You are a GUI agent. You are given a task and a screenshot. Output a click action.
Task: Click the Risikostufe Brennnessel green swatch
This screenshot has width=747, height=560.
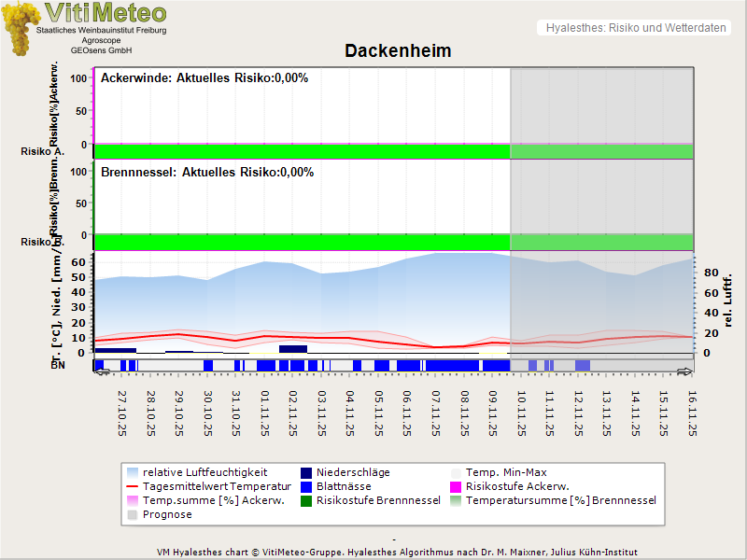point(306,500)
